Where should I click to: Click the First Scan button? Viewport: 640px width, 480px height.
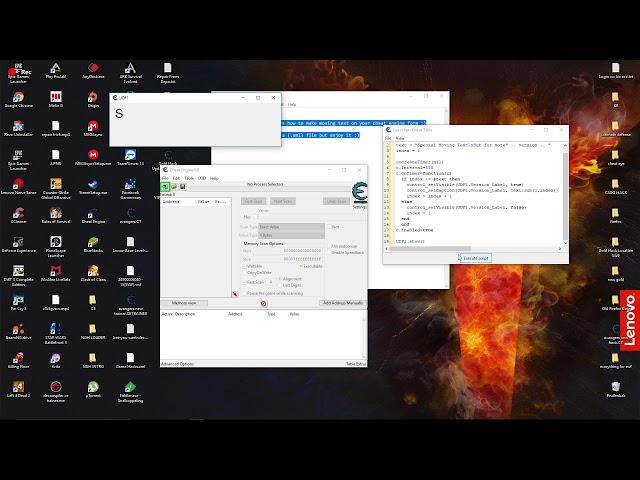point(253,201)
